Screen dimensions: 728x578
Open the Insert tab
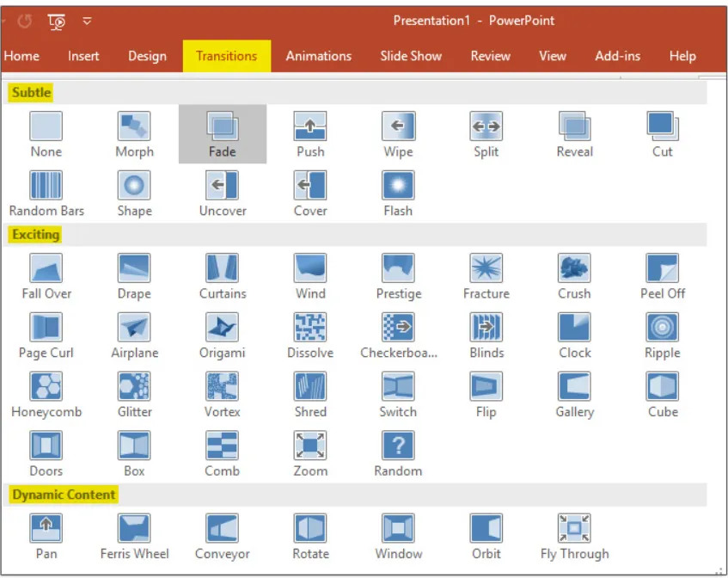tap(83, 56)
